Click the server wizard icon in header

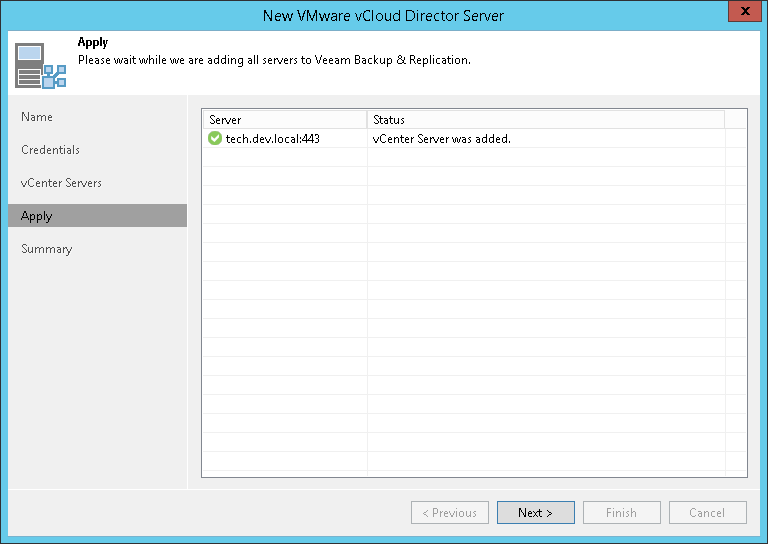(x=40, y=66)
